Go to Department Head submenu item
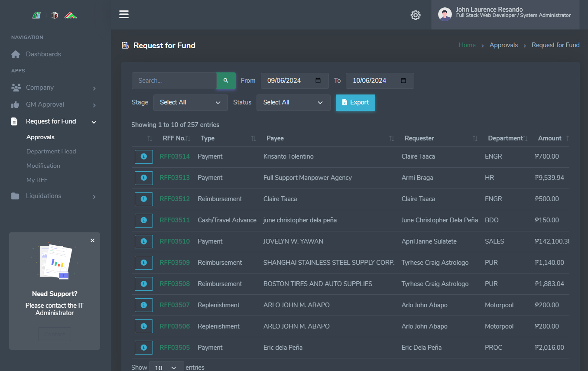This screenshot has height=371, width=588. tap(51, 151)
